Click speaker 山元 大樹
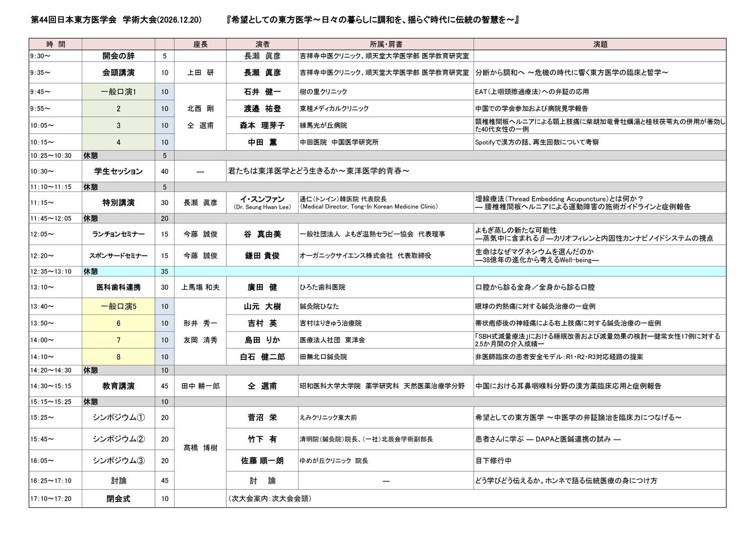756x535 pixels. [262, 306]
